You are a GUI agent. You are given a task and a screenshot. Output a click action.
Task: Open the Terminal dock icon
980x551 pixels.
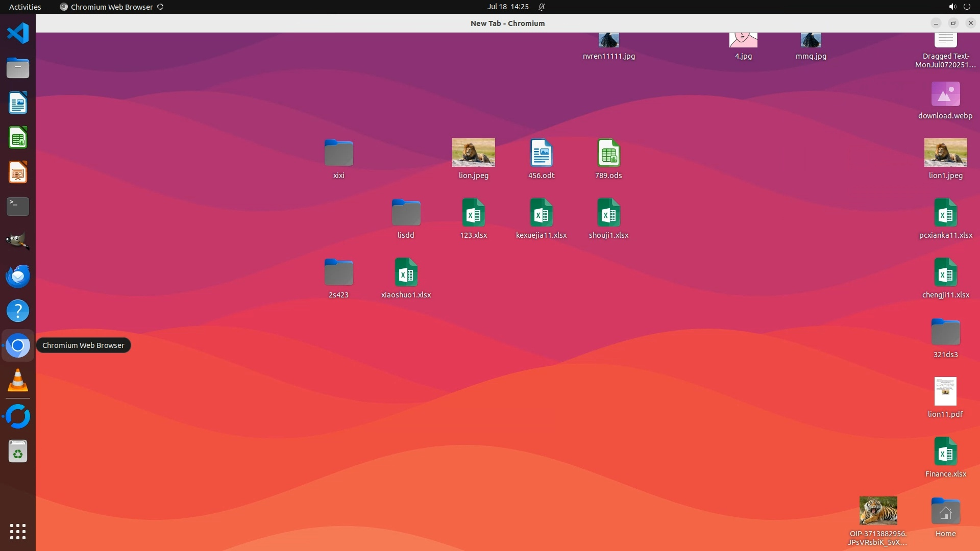[x=18, y=207]
